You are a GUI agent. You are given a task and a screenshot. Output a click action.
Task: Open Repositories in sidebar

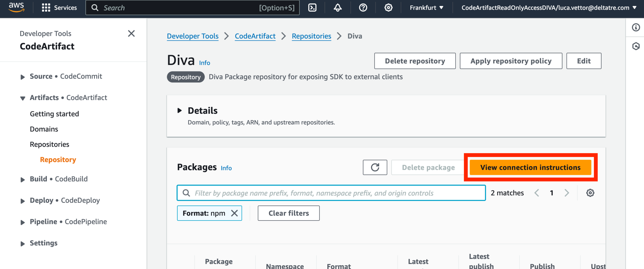coord(50,144)
